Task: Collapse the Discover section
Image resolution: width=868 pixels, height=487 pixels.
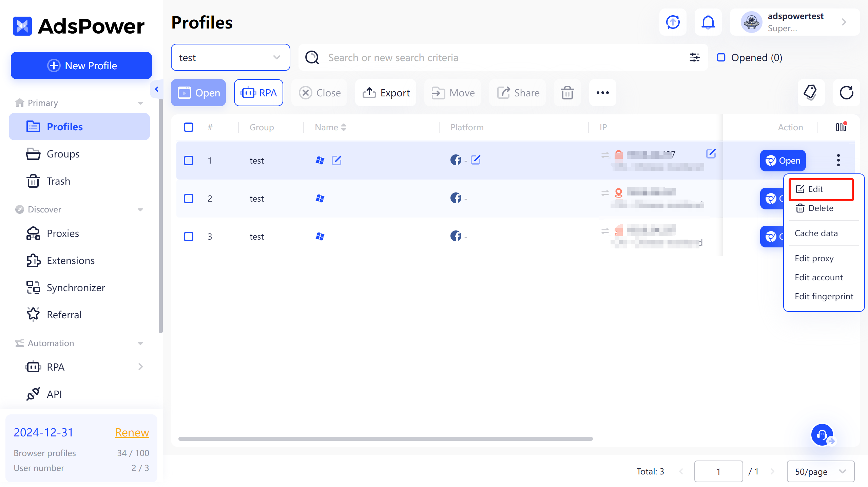Action: click(x=140, y=209)
